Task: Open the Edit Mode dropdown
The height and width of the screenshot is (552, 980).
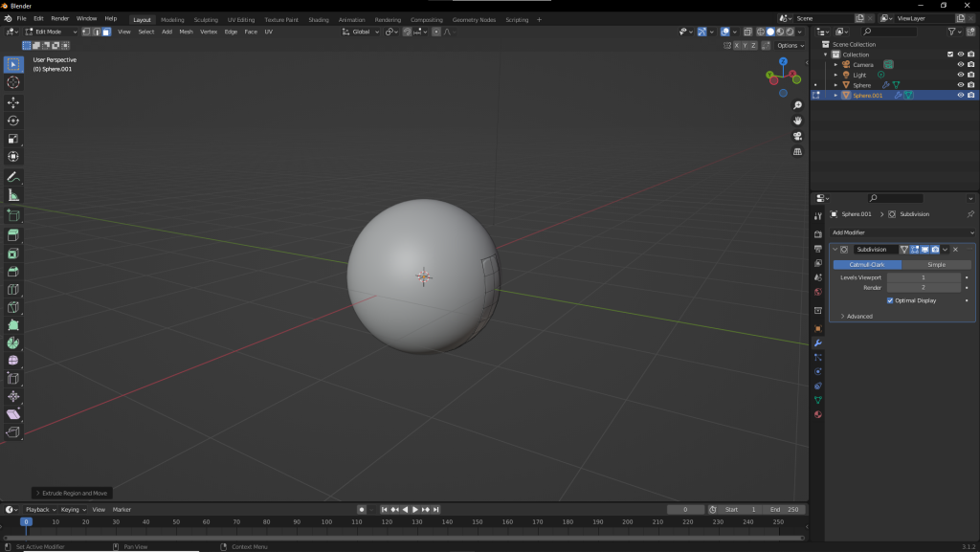Action: 50,32
